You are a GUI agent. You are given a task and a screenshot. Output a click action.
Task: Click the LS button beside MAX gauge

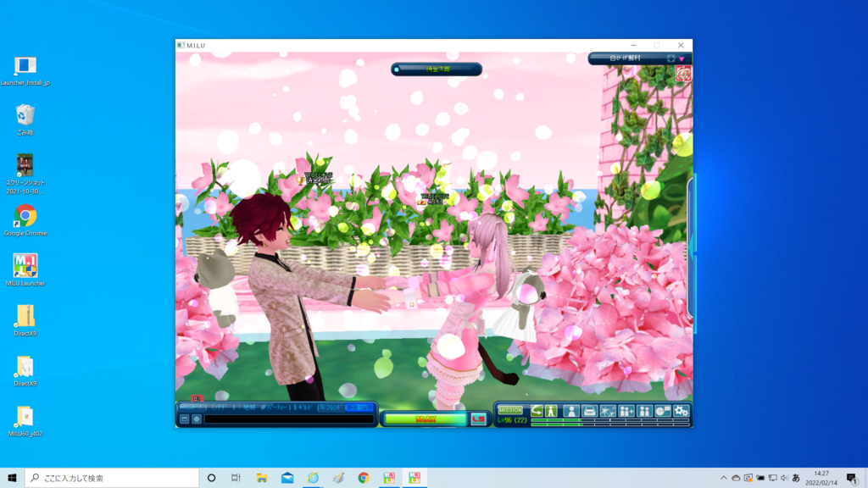[478, 419]
